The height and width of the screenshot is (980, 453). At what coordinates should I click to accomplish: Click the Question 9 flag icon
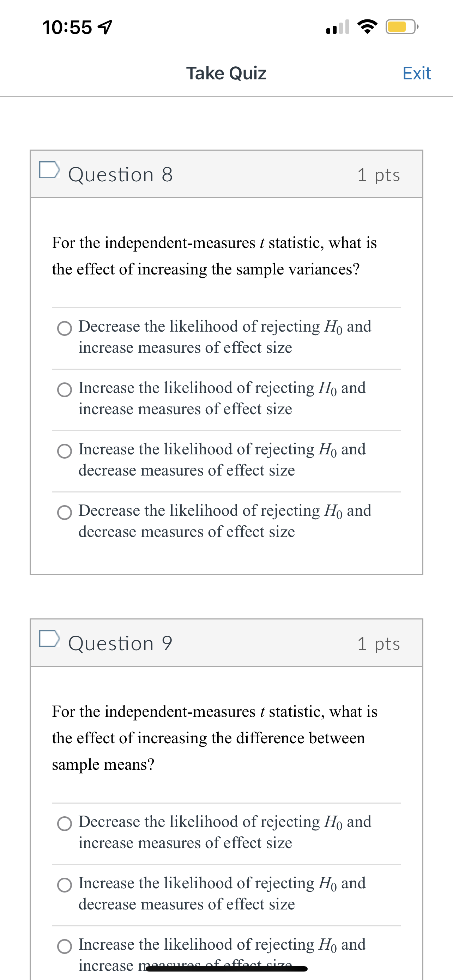point(50,641)
